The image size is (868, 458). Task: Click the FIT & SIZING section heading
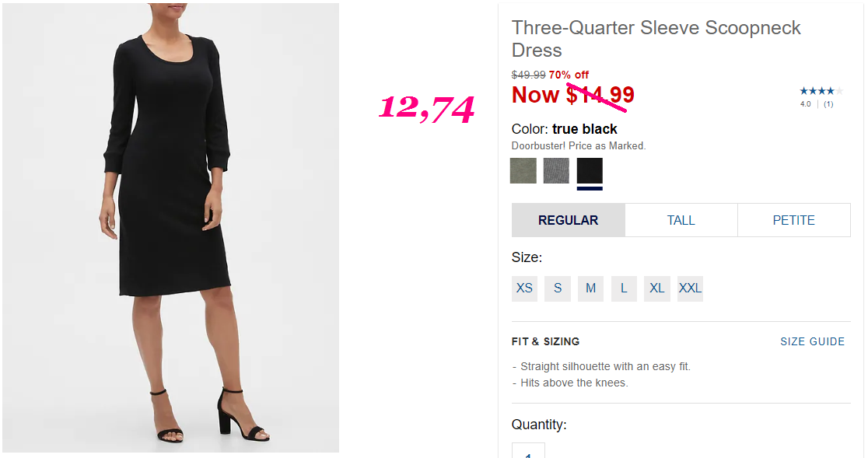click(545, 342)
